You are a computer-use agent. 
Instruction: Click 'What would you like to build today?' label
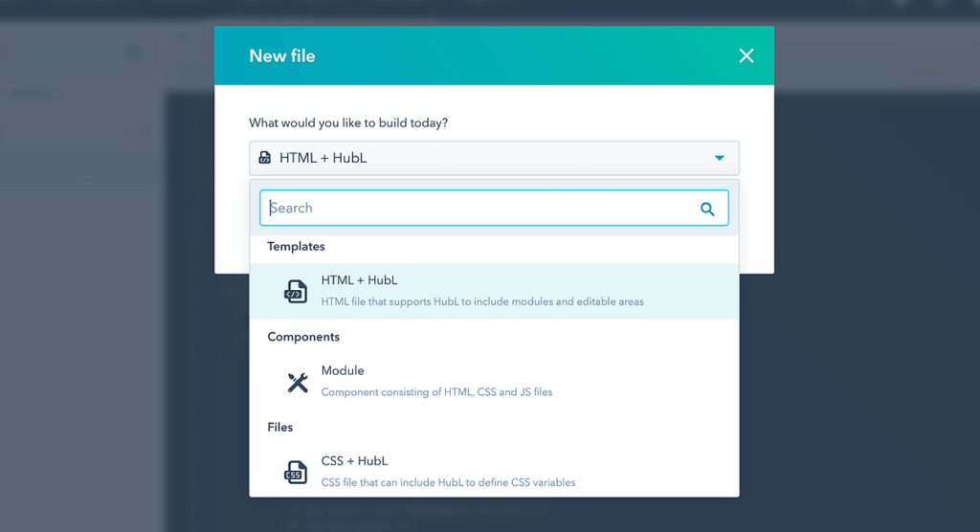348,123
